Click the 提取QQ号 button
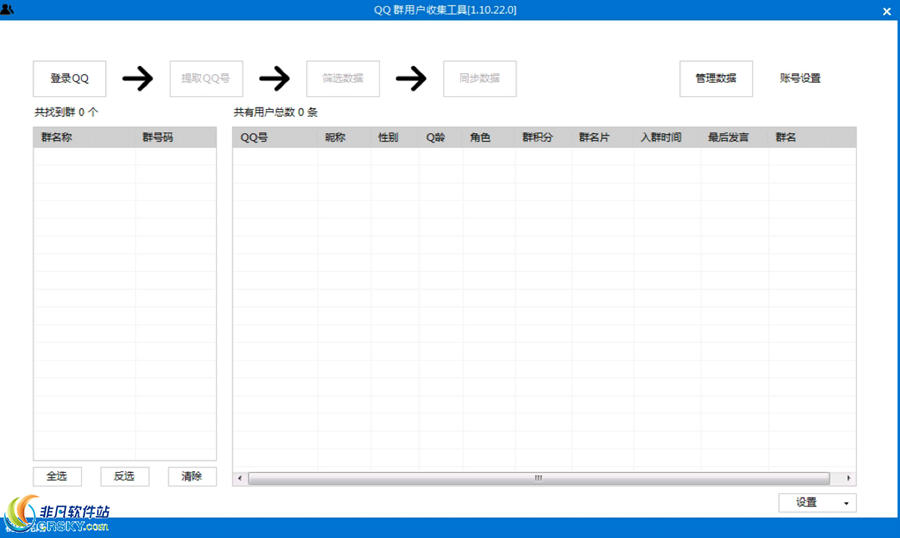 coord(206,79)
